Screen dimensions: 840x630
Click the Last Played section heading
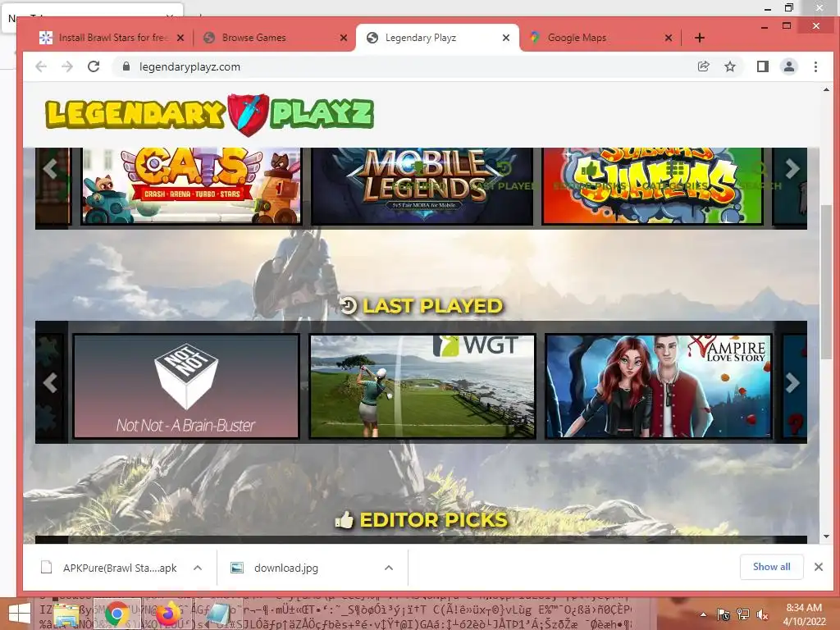pyautogui.click(x=432, y=306)
